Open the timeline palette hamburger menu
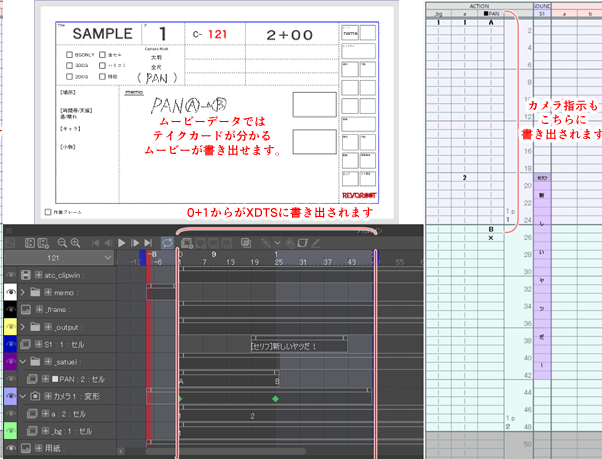 (x=9, y=231)
